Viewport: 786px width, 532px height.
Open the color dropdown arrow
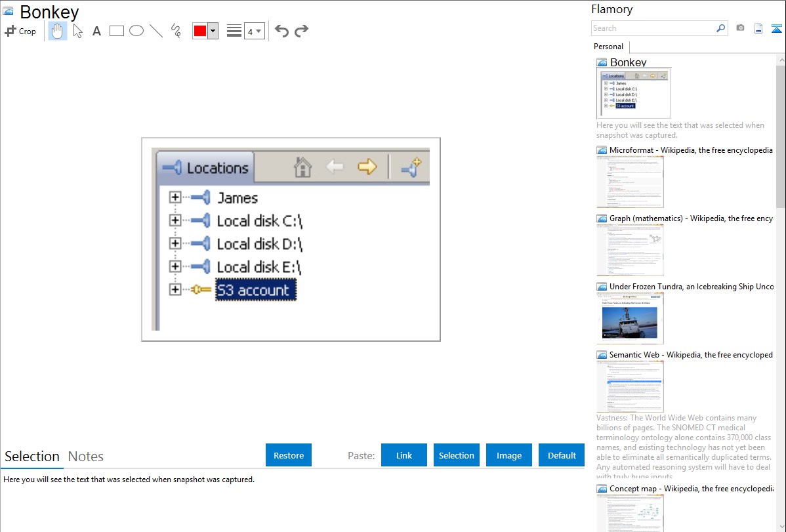pyautogui.click(x=213, y=31)
